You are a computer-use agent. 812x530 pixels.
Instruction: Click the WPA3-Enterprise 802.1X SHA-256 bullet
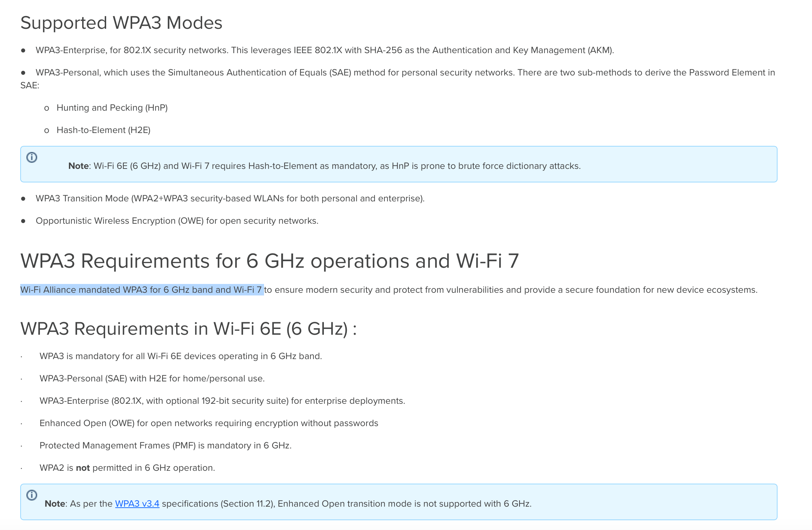(x=325, y=50)
